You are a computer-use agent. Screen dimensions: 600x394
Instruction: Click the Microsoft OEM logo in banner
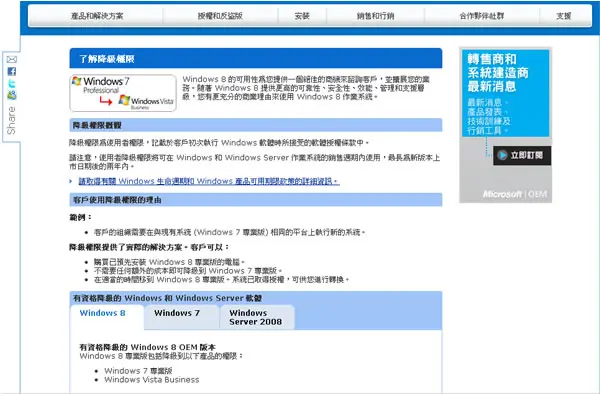pos(515,194)
